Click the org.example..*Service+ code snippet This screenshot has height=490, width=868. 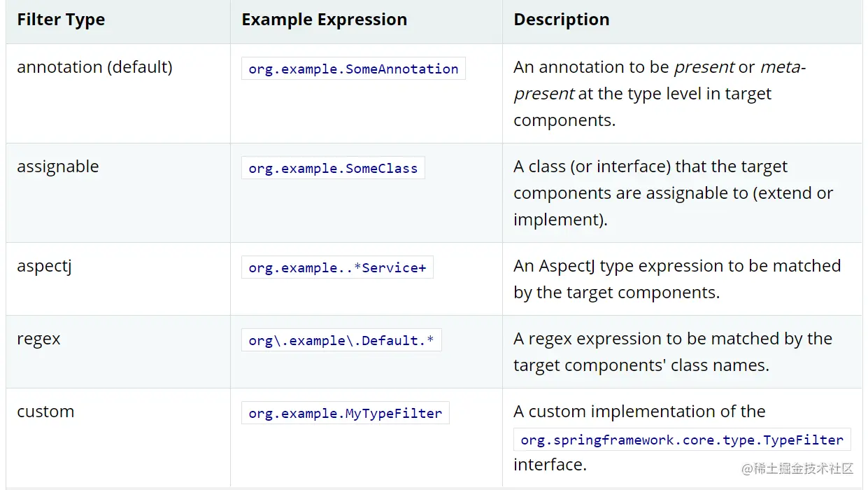tap(337, 267)
